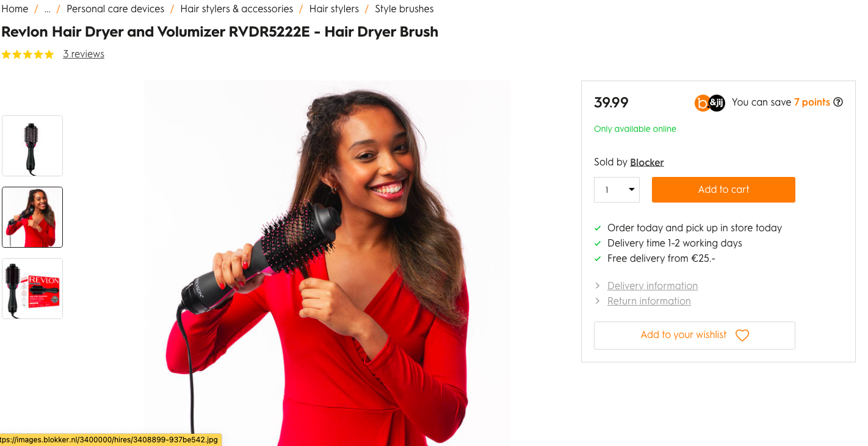
Task: Open the quantity dropdown
Action: coord(617,190)
